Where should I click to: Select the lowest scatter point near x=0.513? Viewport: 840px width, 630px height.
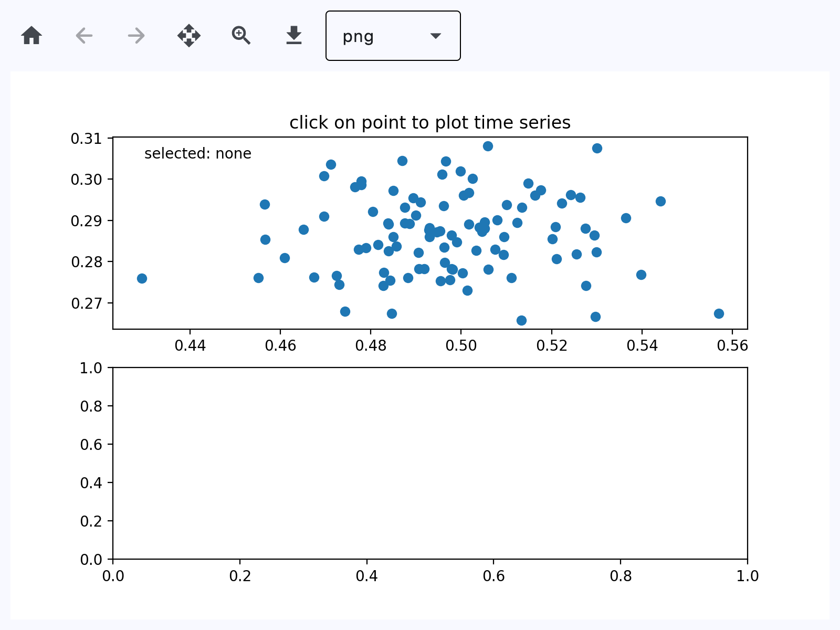tap(521, 320)
